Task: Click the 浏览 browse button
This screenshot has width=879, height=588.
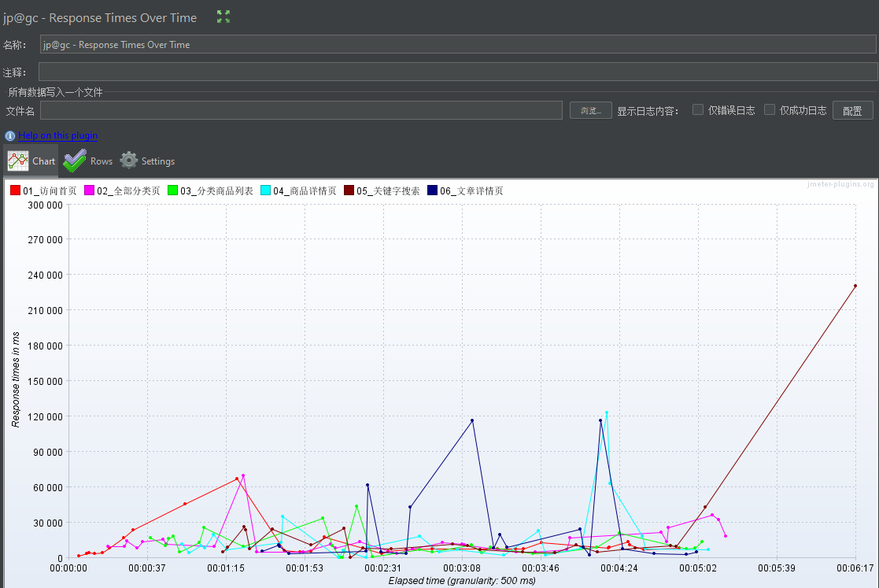Action: click(591, 110)
